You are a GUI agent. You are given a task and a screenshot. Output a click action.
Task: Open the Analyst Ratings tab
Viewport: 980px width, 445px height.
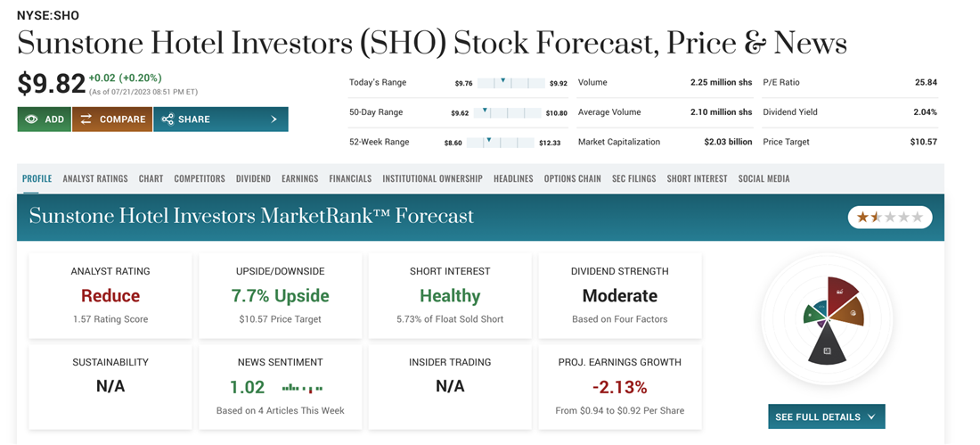pyautogui.click(x=95, y=178)
